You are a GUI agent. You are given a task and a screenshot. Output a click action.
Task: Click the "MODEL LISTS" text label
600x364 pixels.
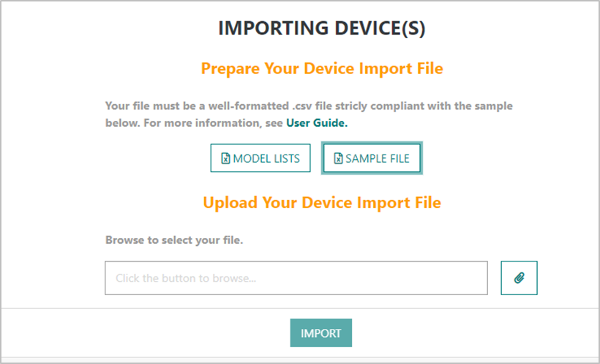coord(266,158)
